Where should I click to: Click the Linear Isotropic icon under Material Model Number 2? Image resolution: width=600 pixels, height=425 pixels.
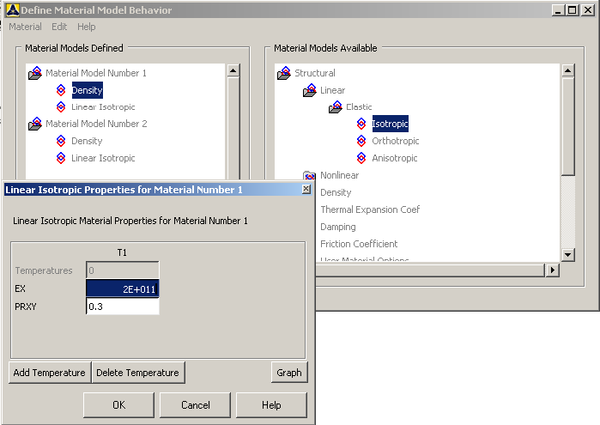point(61,158)
